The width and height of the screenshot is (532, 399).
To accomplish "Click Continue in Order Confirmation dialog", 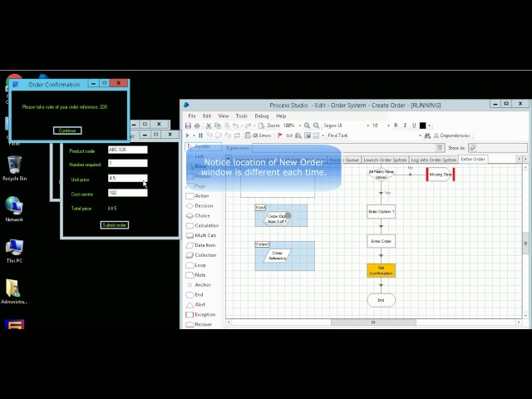I will 67,131.
